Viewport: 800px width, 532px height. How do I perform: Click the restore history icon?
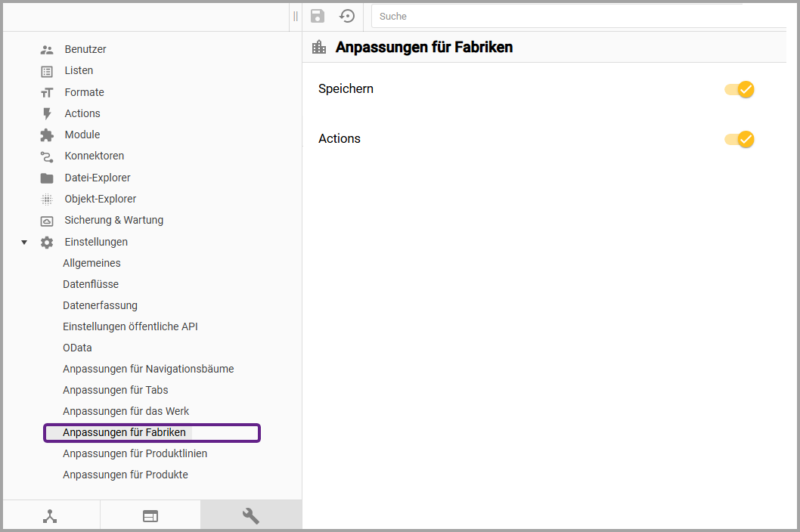347,16
